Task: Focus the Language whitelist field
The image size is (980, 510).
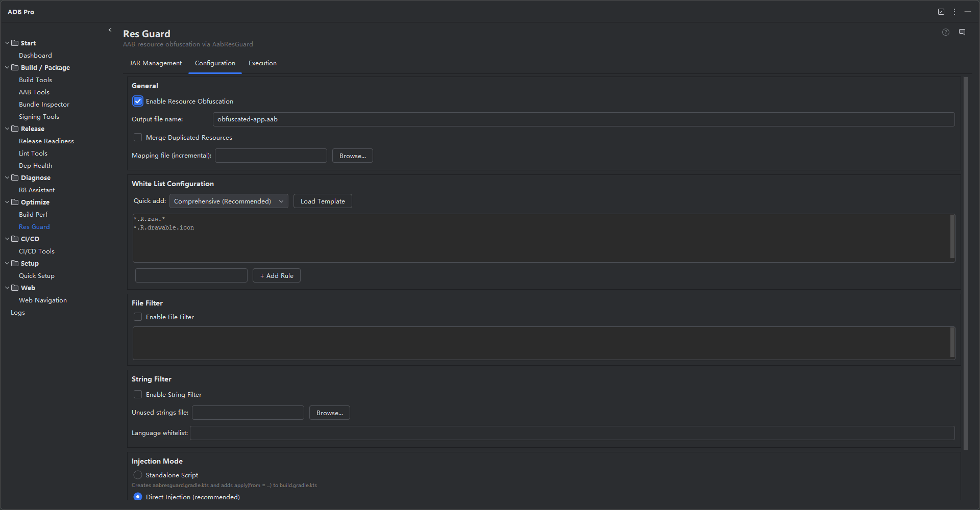Action: point(572,433)
